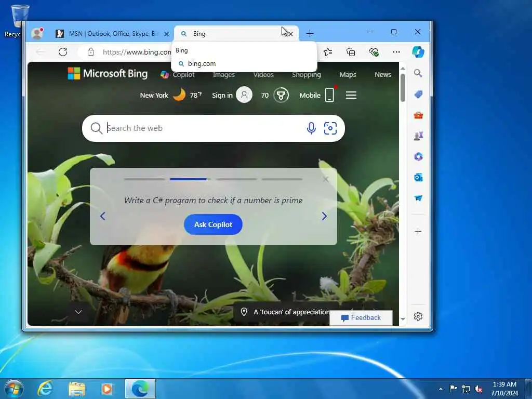Open Bing hamburger menu
Screen dimensions: 532x399
[351, 96]
